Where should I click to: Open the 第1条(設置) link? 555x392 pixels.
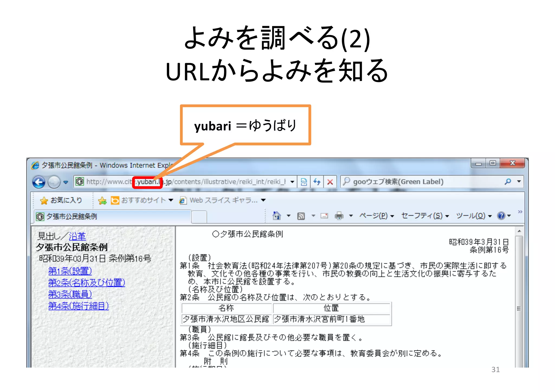click(70, 271)
